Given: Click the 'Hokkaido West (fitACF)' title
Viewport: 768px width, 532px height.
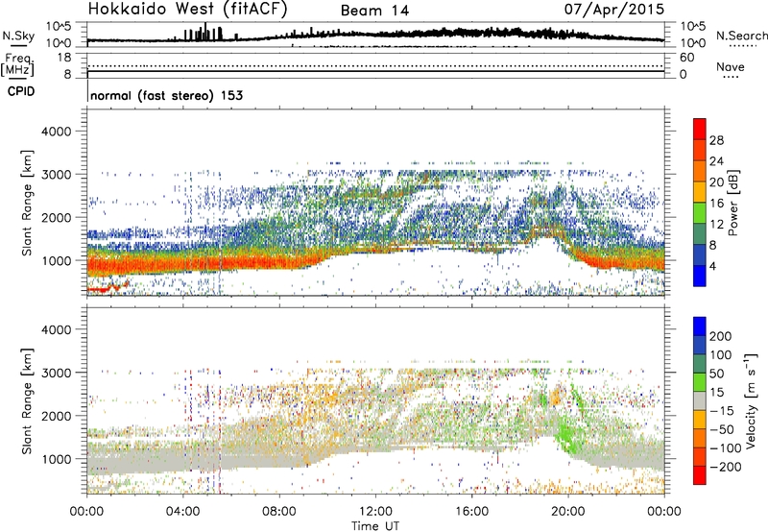Looking at the screenshot, I should 187,10.
